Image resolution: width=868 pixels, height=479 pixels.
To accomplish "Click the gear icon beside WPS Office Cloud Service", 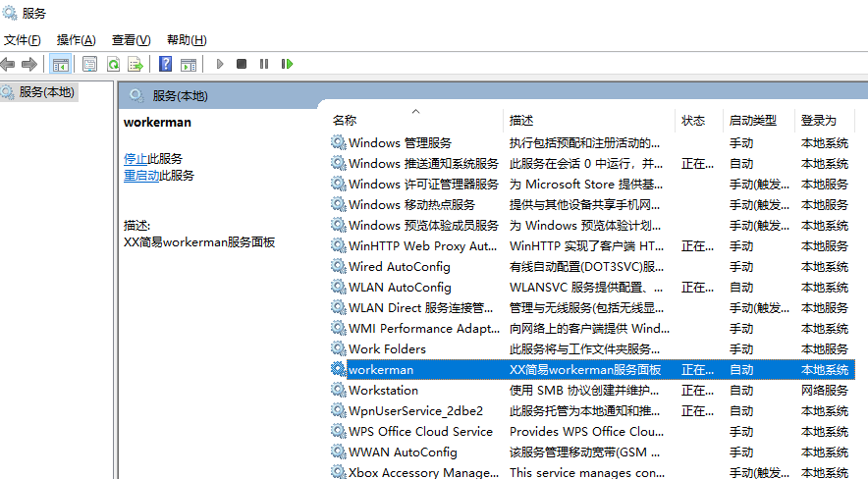I will 338,431.
